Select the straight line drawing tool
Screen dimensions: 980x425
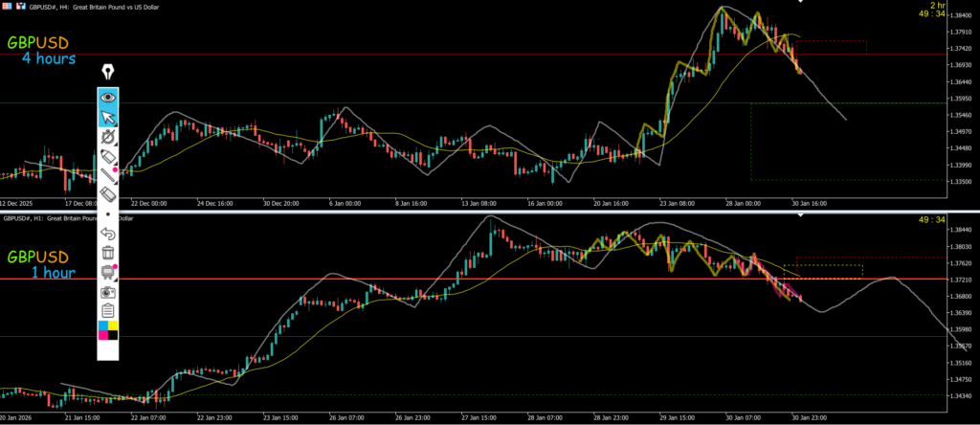pos(108,175)
